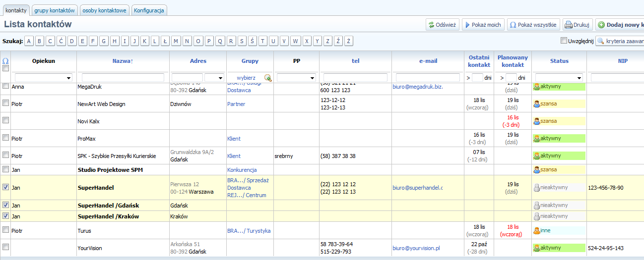Switch to the grupy kontaktów tab
The height and width of the screenshot is (260, 644).
[x=55, y=10]
